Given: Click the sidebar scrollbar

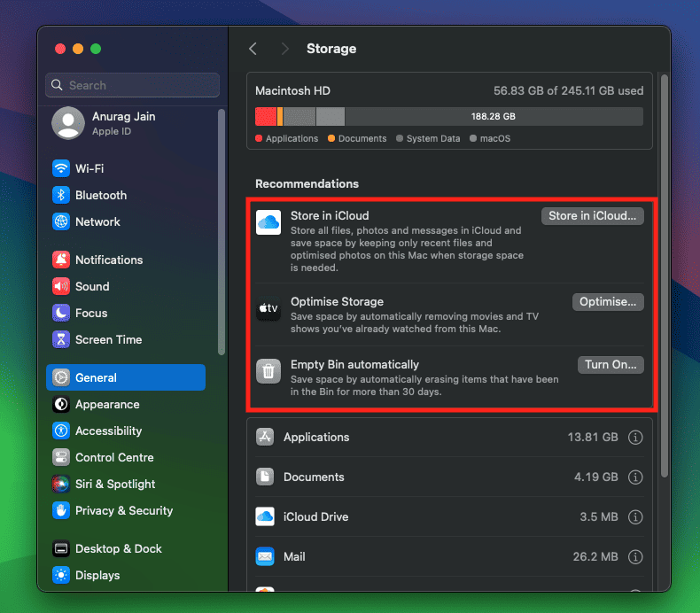Looking at the screenshot, I should coord(221,232).
